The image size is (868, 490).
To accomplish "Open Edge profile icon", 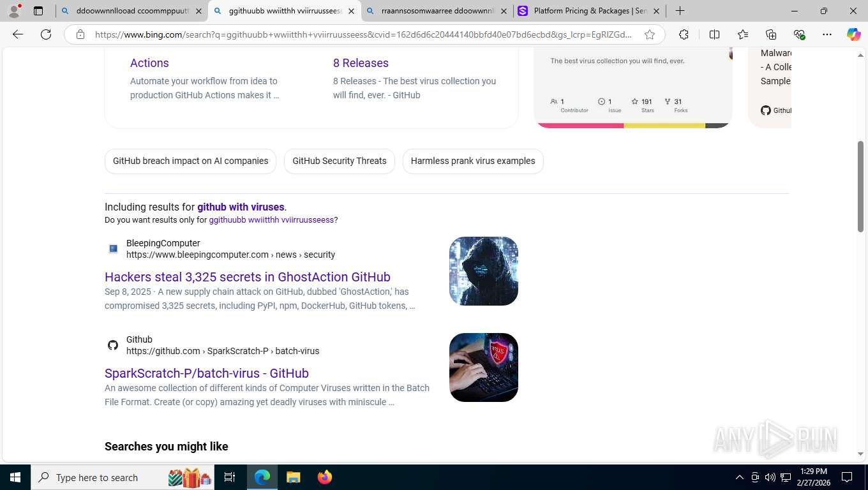I will 14,11.
